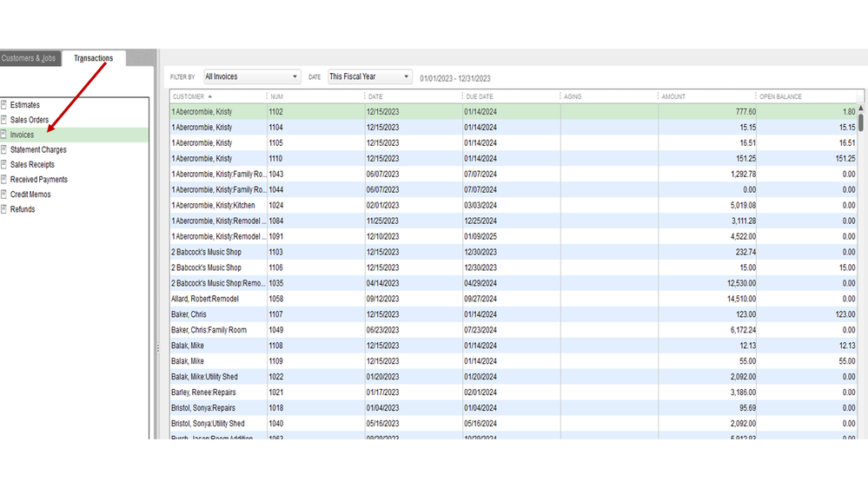Image resolution: width=868 pixels, height=488 pixels.
Task: Click the Sales Orders document icon
Action: pyautogui.click(x=4, y=120)
